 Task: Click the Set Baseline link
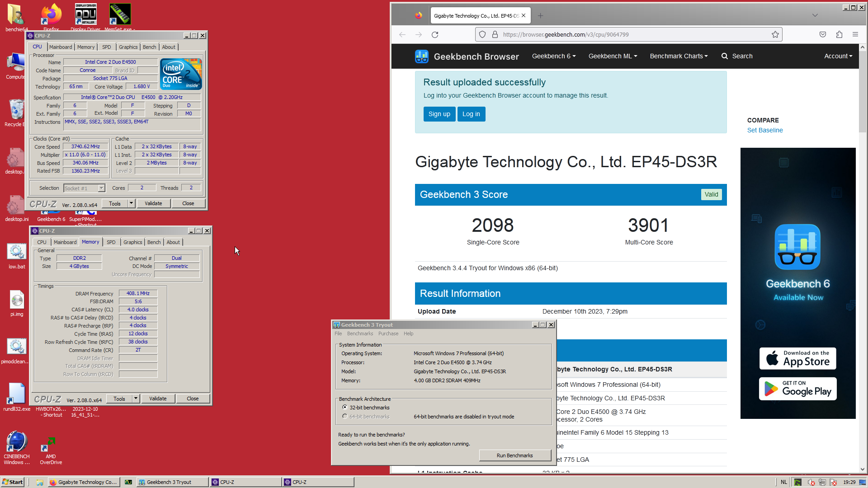click(764, 130)
